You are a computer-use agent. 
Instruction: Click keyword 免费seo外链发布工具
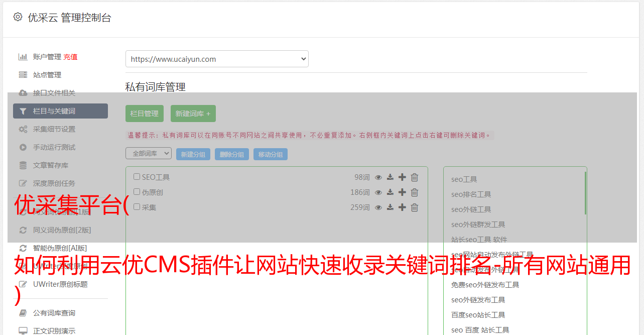tap(485, 285)
